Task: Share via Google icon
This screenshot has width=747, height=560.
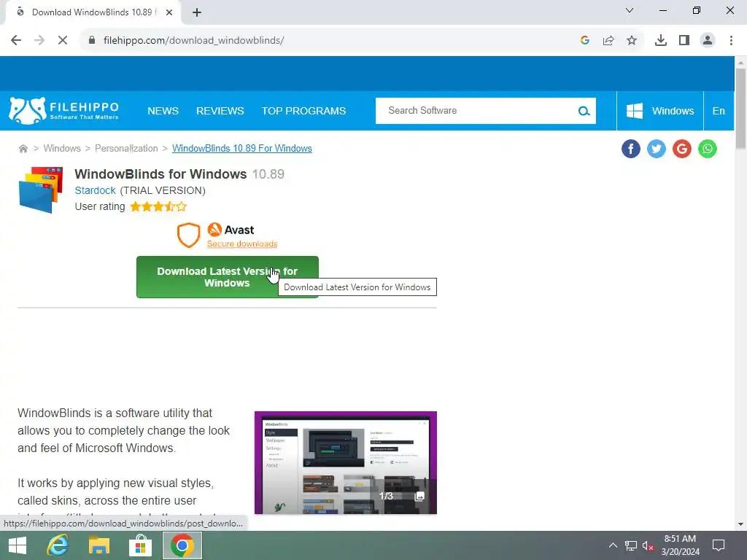Action: [682, 149]
